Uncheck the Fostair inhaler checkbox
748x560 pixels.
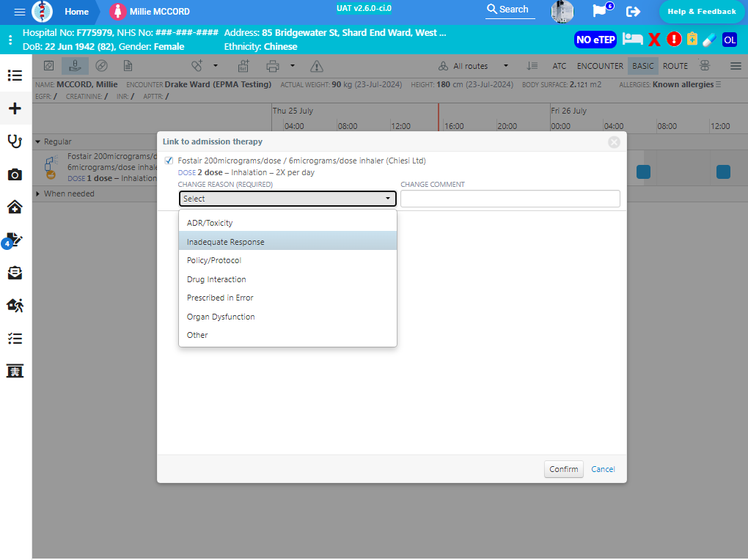(x=169, y=161)
